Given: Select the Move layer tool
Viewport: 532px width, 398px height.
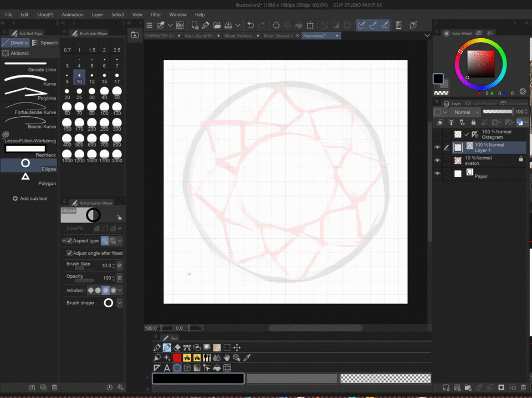Looking at the screenshot, I should (x=237, y=348).
